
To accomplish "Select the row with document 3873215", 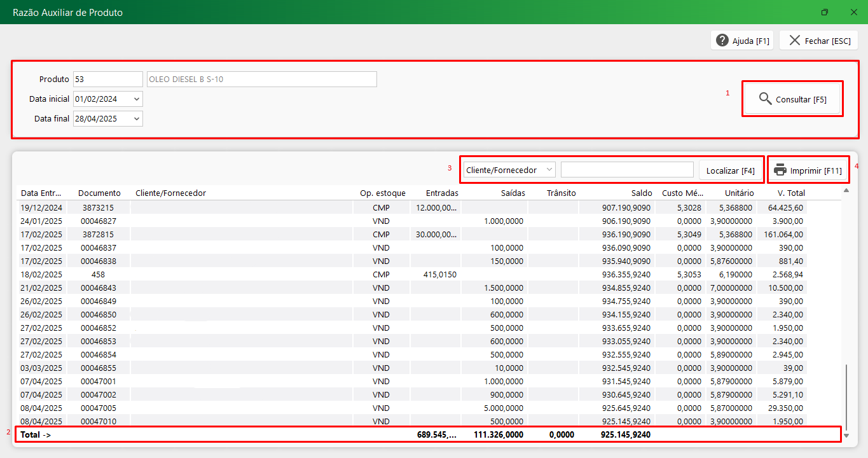I will 99,207.
